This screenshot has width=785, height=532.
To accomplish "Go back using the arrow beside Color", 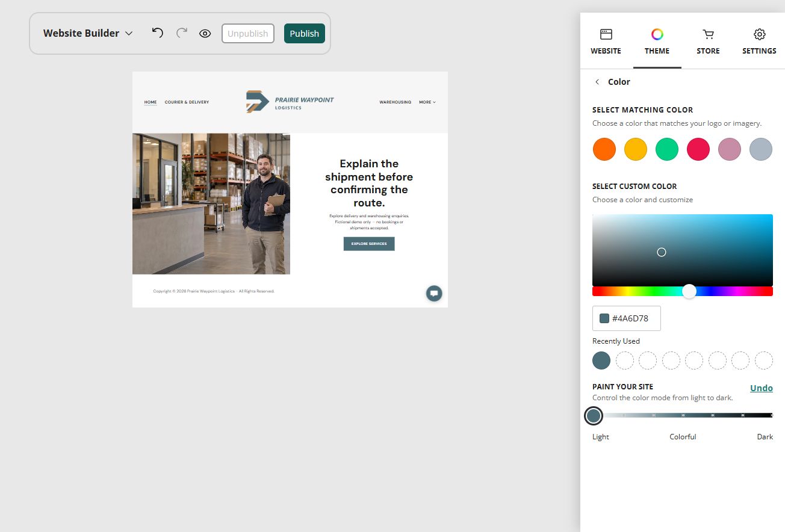I will [597, 82].
